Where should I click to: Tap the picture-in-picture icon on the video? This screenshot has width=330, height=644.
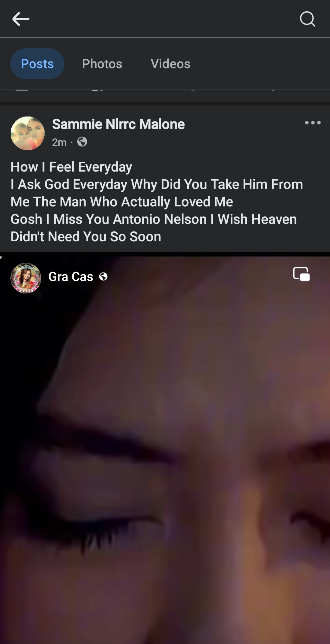click(301, 274)
